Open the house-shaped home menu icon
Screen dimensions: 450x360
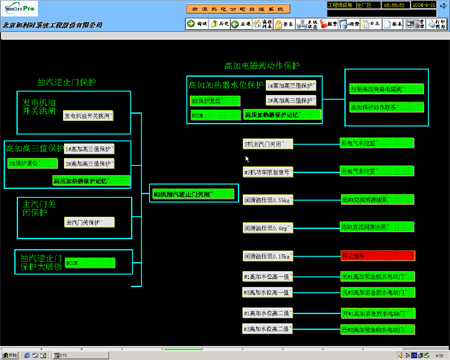[x=262, y=24]
